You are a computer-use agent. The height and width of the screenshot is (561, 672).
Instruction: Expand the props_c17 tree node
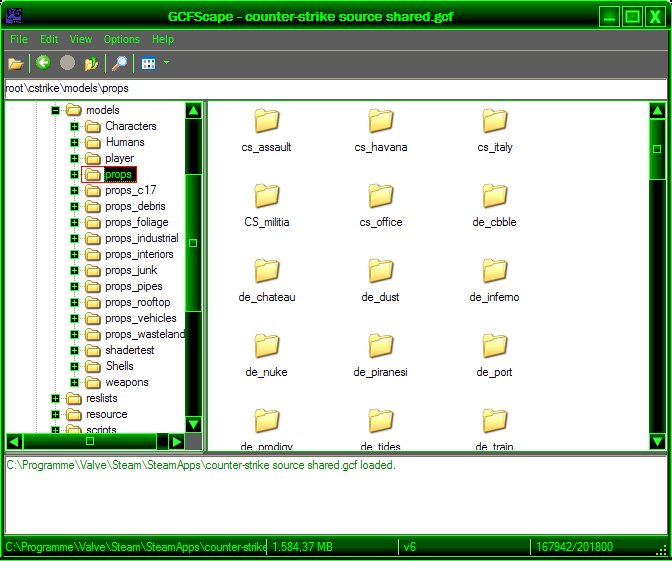74,190
